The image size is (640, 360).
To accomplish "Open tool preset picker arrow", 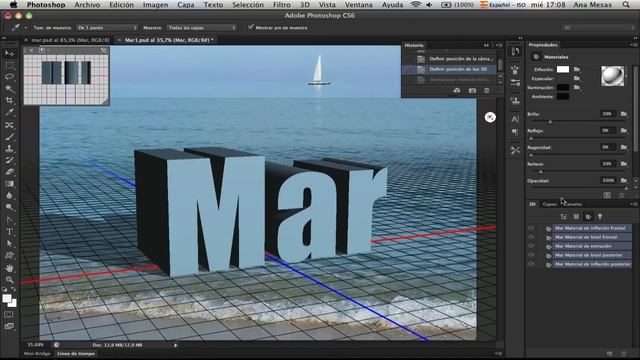I will point(25,28).
